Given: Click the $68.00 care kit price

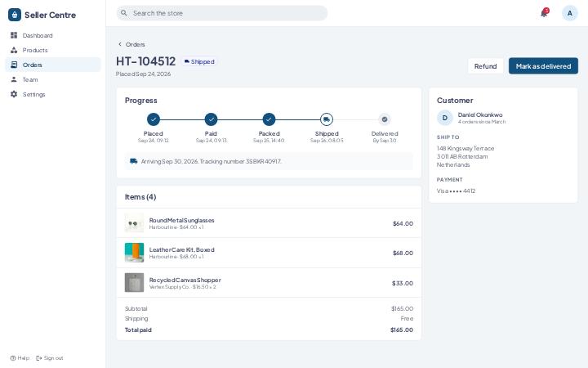Looking at the screenshot, I should pyautogui.click(x=403, y=253).
